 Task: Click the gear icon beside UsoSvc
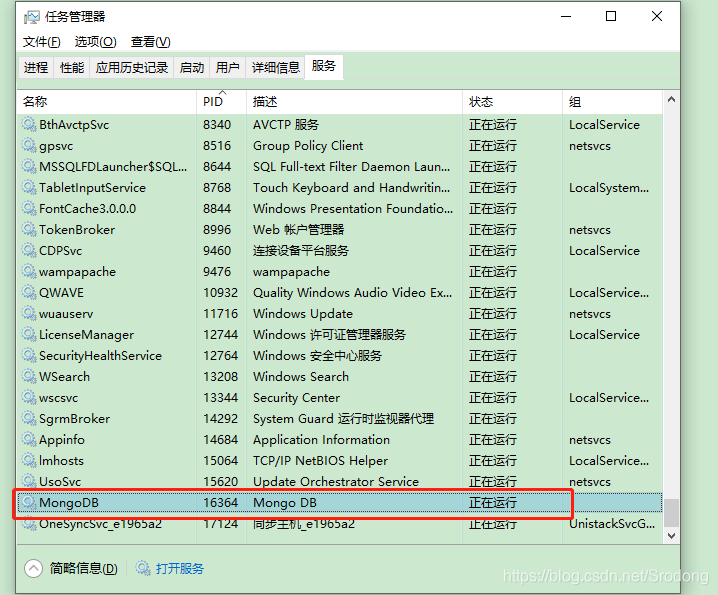(x=29, y=481)
